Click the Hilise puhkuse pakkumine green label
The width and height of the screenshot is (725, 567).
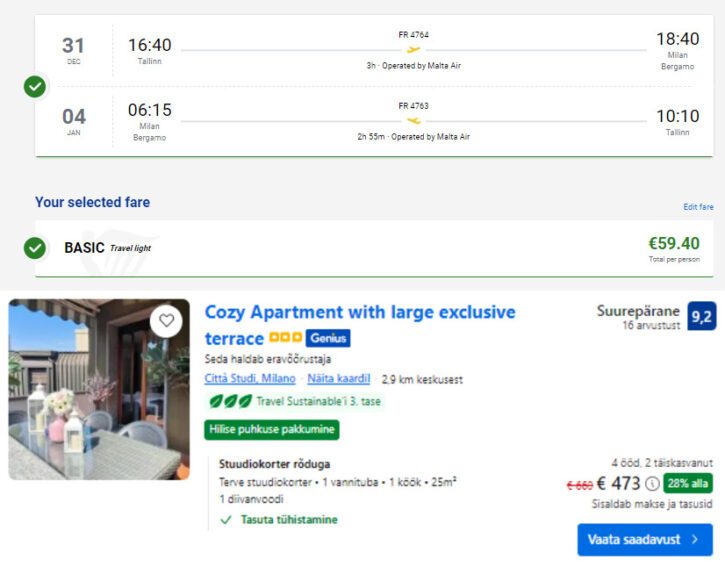click(x=272, y=430)
